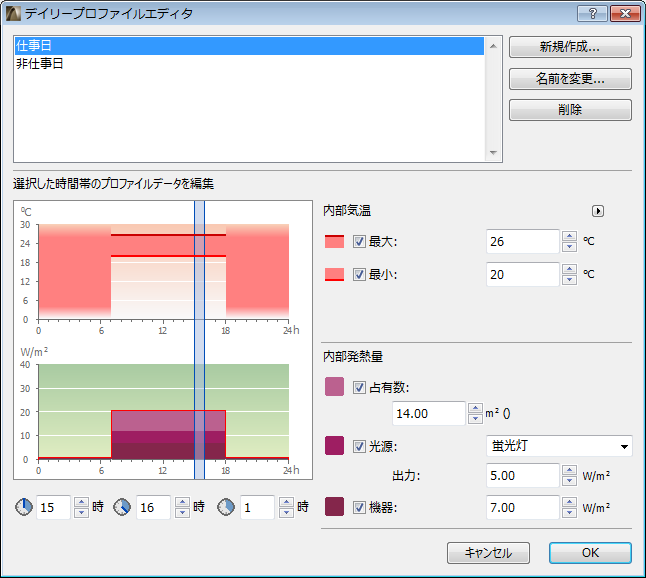Uncheck the 光源 checkbox
This screenshot has width=646, height=578.
tap(359, 446)
